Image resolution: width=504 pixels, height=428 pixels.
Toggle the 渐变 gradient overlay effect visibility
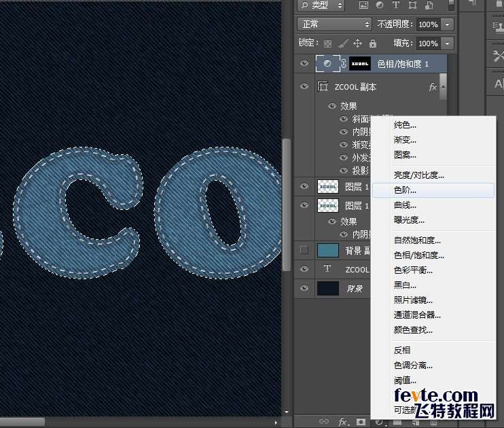tap(344, 145)
